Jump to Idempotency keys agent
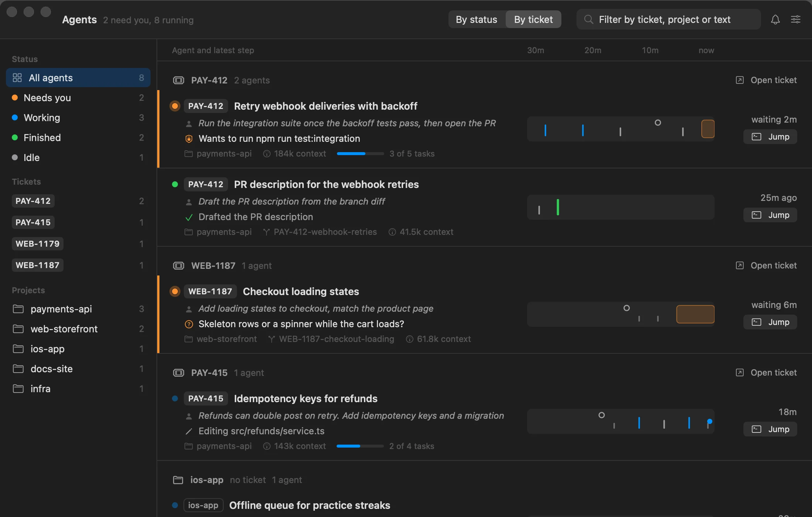 770,429
